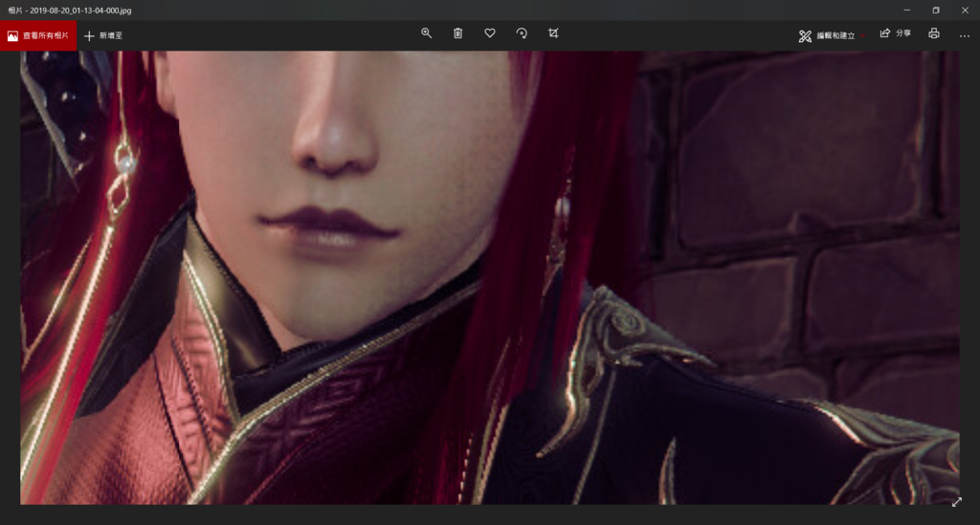Viewport: 980px width, 525px height.
Task: Open the more options ellipsis menu
Action: click(x=965, y=35)
